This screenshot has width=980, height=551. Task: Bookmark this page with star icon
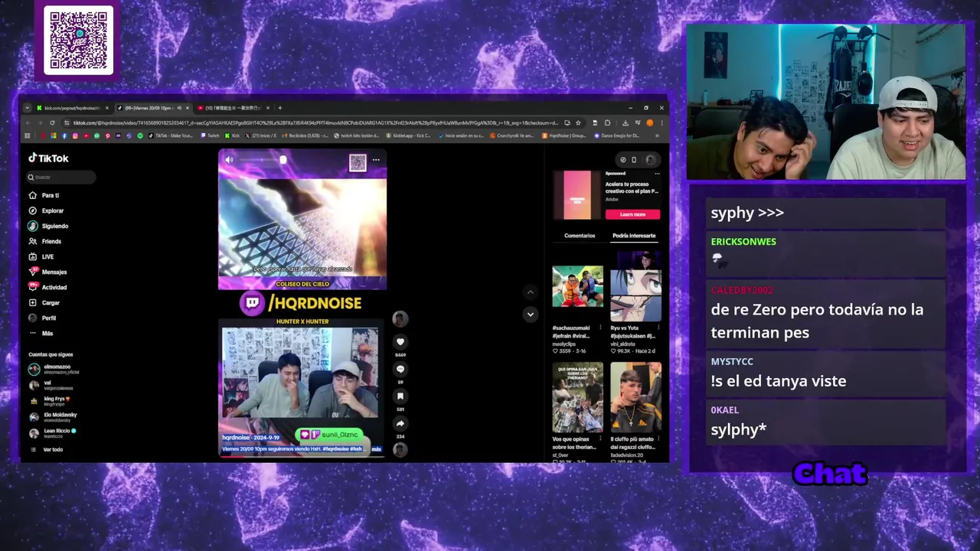point(578,123)
